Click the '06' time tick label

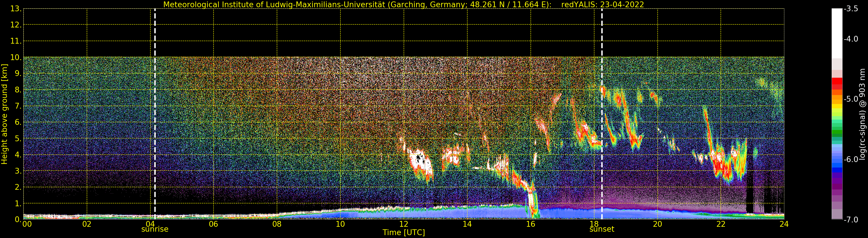tap(214, 224)
